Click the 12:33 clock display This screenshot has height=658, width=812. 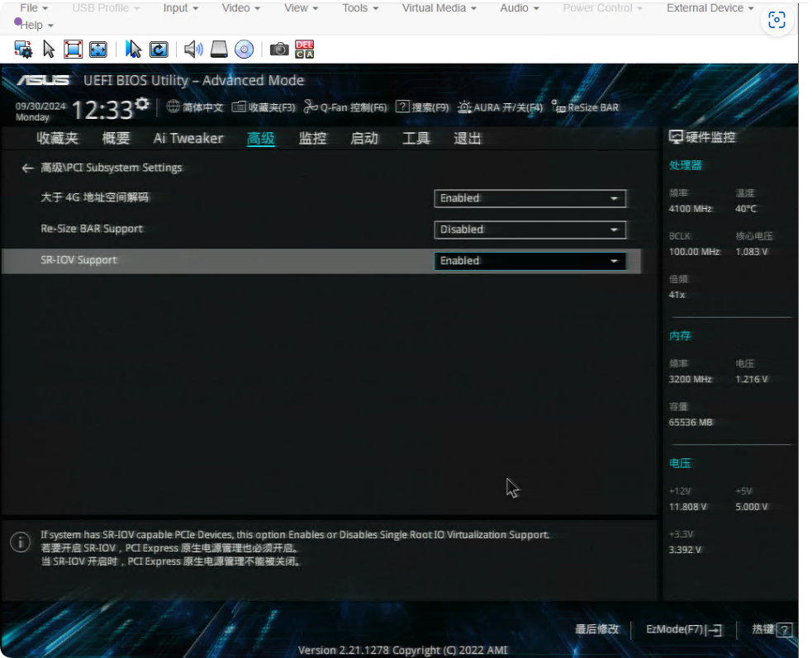point(102,110)
